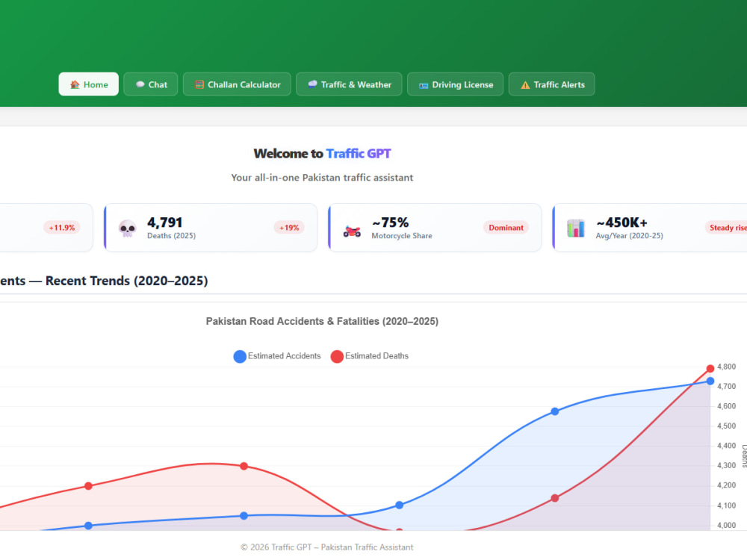Click the © 2026 Traffic GPT footer text
The width and height of the screenshot is (747, 560).
click(x=327, y=547)
